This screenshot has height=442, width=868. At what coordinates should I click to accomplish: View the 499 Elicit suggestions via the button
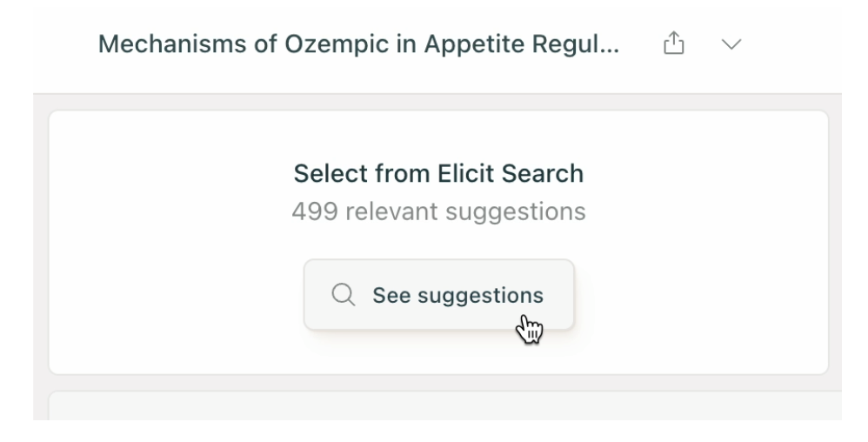[x=439, y=295]
